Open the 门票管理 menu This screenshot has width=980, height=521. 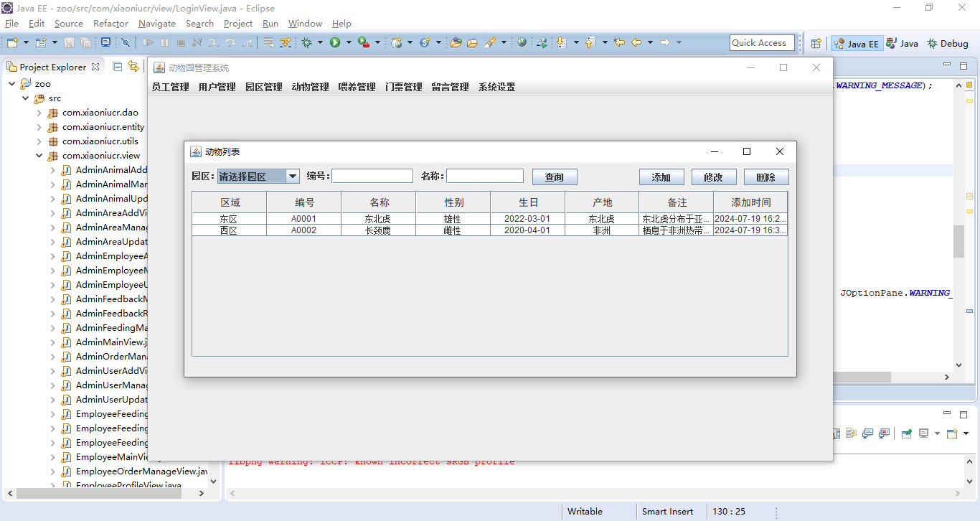point(403,87)
